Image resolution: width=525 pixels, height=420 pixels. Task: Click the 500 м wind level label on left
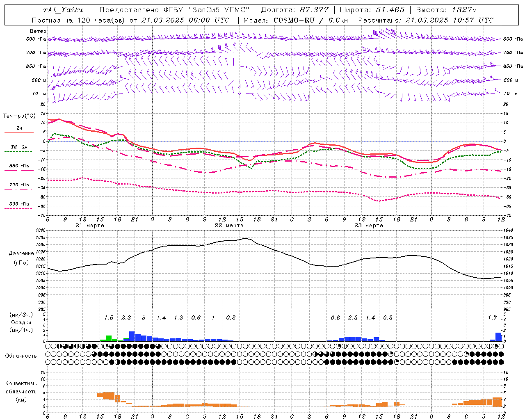[x=39, y=80]
